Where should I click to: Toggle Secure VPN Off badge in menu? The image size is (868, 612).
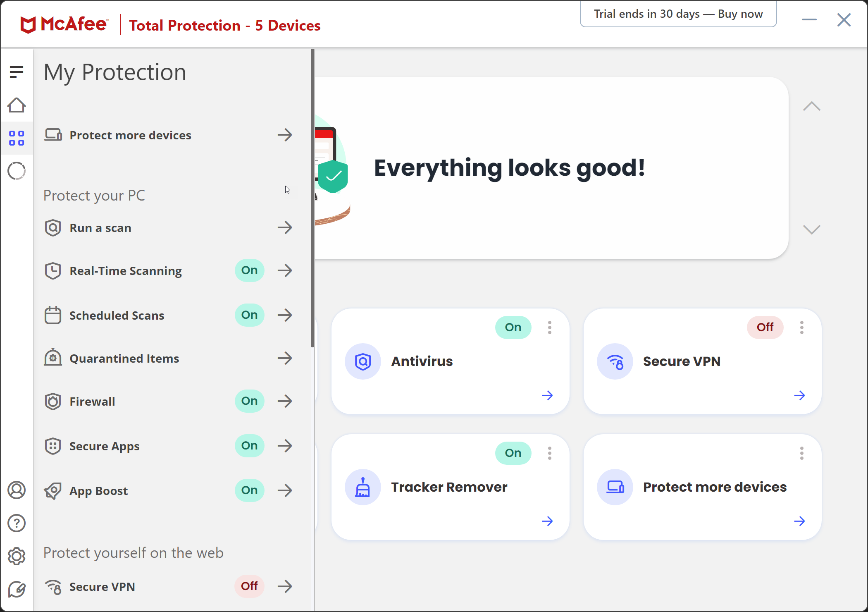click(250, 586)
